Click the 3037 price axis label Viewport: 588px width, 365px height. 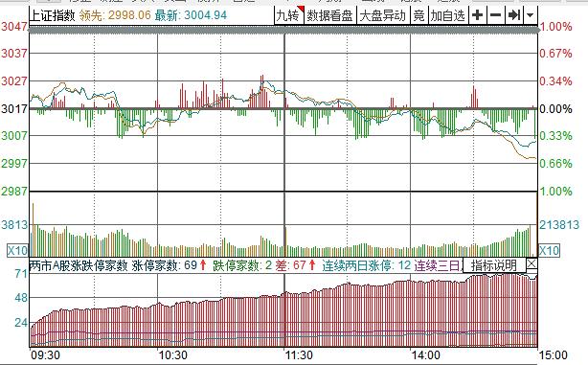(14, 54)
